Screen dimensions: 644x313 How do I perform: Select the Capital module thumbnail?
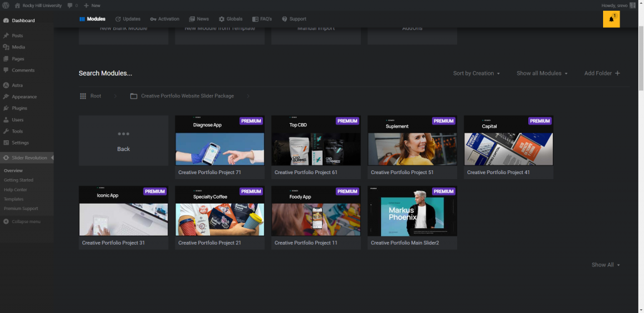pyautogui.click(x=508, y=141)
